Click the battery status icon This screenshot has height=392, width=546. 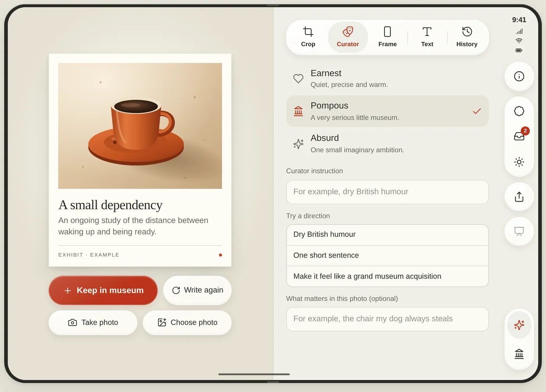tap(519, 50)
